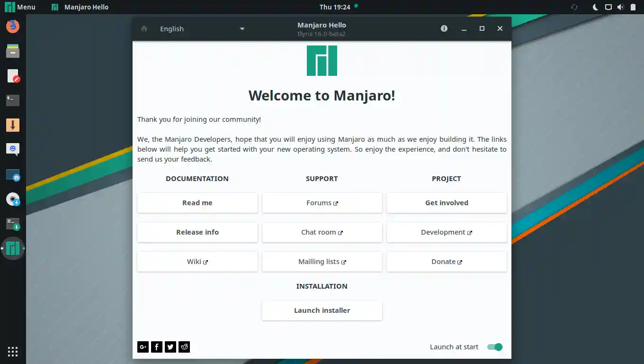644x364 pixels.
Task: Open the Manjaro Hello app menu
Action: coord(80,7)
